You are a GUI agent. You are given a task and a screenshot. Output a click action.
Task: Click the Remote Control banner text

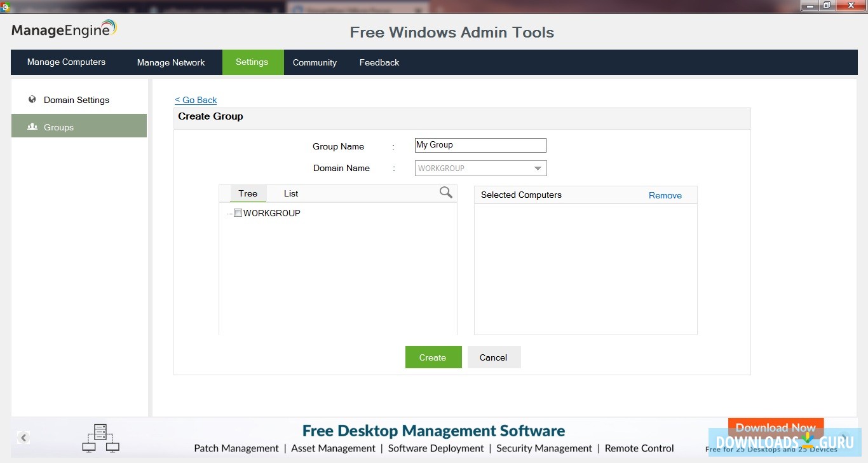[x=639, y=448]
